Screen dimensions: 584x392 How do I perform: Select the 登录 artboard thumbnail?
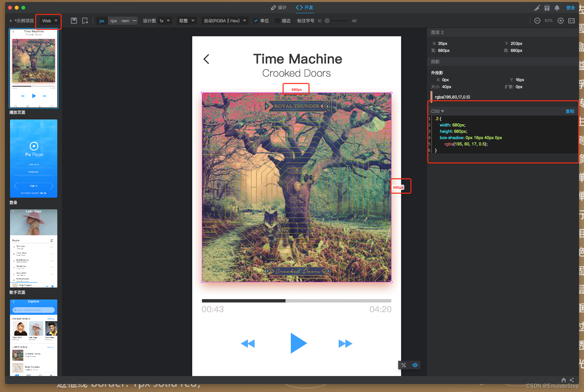pos(34,158)
